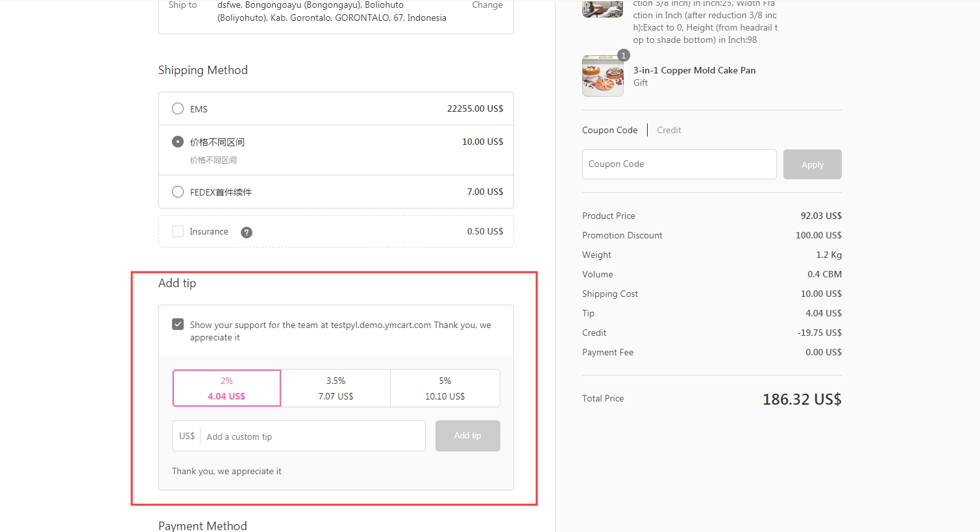
Task: Click Change next to shipping address
Action: (487, 5)
